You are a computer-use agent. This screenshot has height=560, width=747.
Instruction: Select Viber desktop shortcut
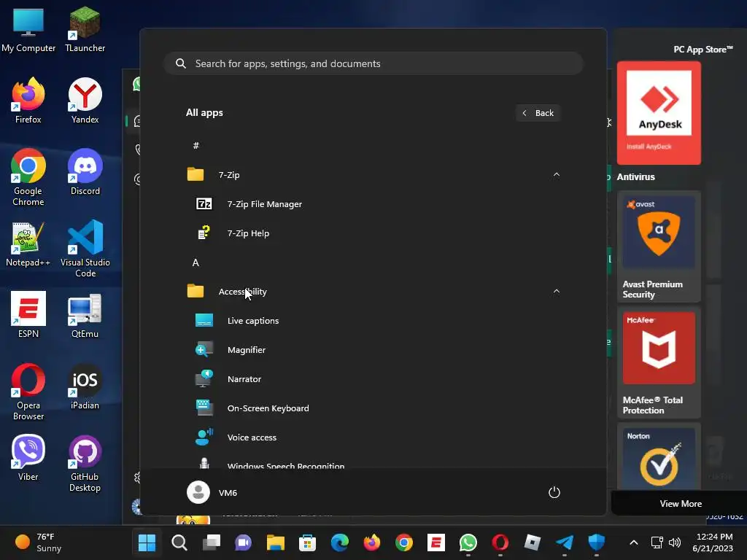[28, 458]
